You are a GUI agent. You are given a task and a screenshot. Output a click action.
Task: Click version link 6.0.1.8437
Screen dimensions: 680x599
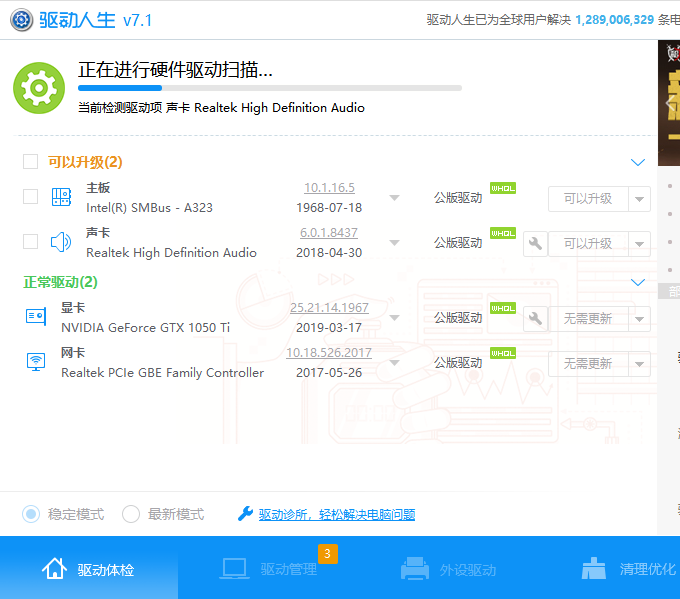tap(329, 233)
